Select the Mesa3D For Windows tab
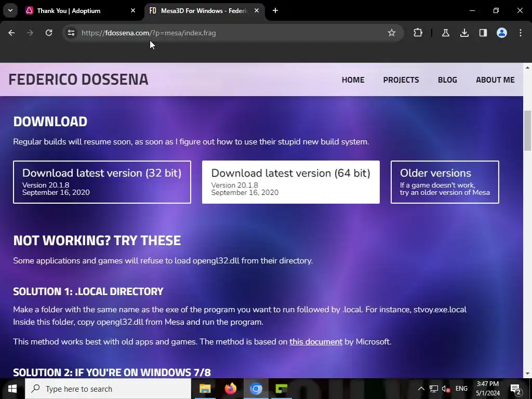The image size is (532, 399). pos(204,11)
